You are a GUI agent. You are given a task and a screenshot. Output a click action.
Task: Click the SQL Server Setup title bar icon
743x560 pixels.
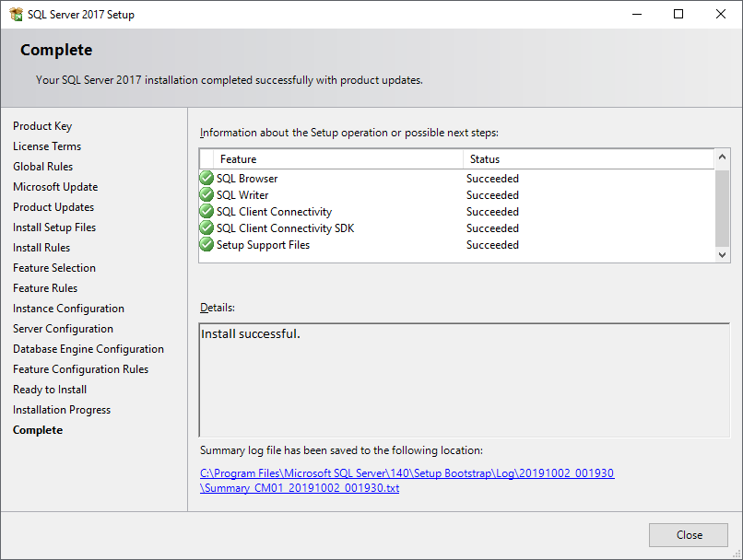16,14
